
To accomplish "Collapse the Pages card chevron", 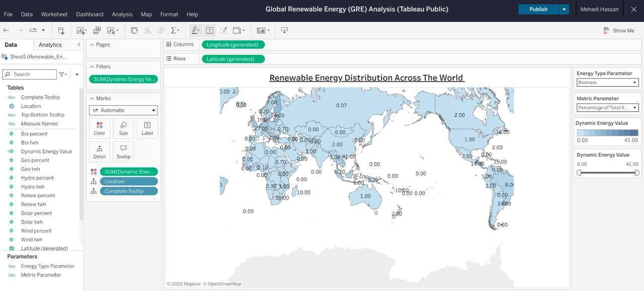I will (92, 45).
